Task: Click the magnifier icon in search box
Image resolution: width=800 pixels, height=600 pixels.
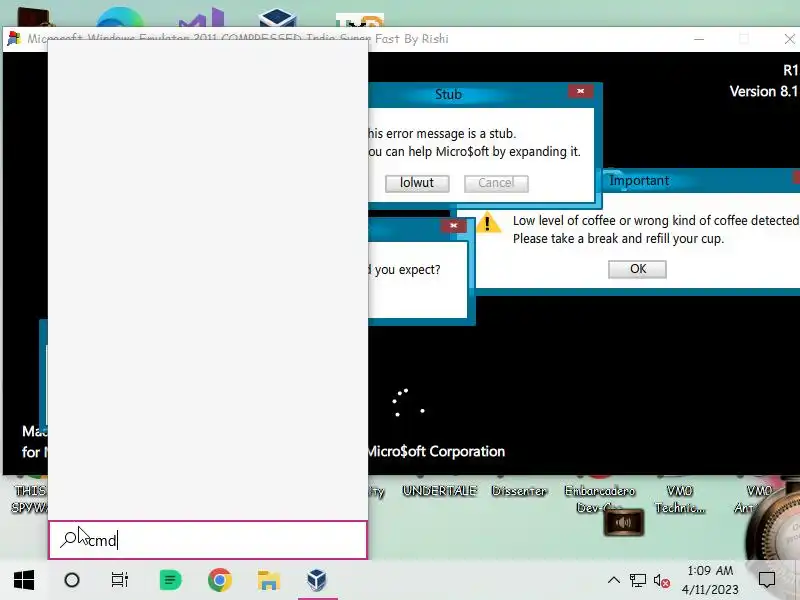Action: click(68, 539)
